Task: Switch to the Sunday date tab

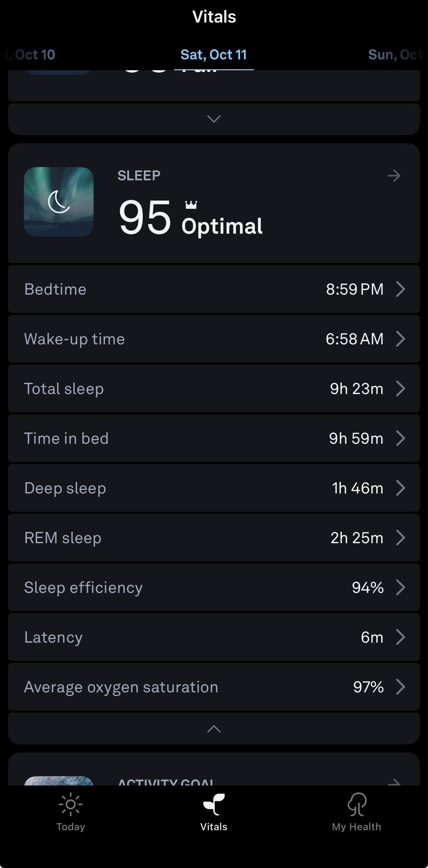Action: coord(395,55)
